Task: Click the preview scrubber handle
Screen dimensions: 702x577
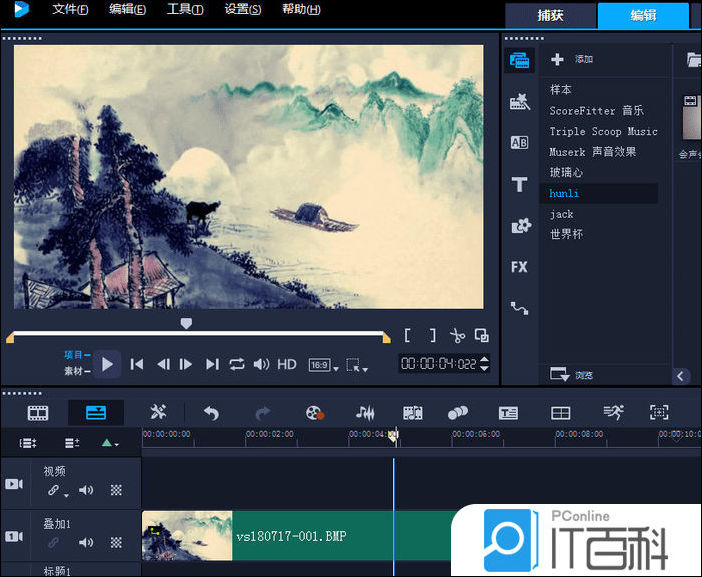Action: click(186, 323)
